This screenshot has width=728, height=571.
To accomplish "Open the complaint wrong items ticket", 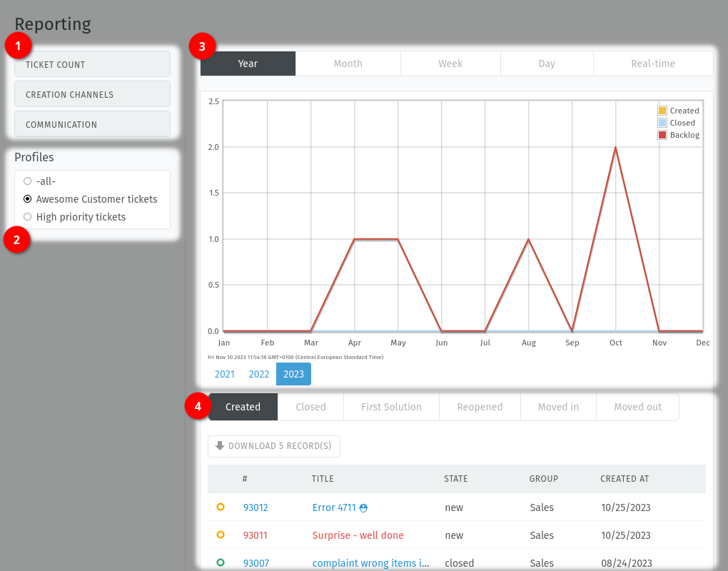I will (370, 563).
